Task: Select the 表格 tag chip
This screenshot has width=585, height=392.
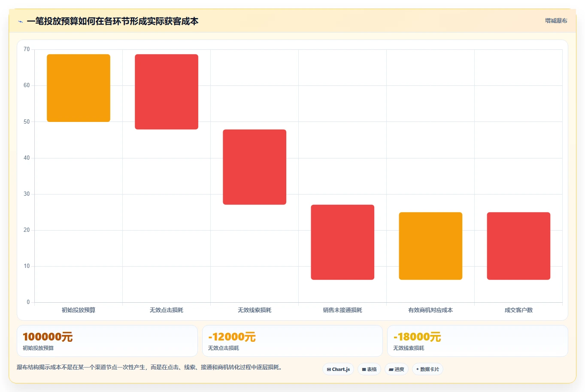Action: [x=369, y=369]
